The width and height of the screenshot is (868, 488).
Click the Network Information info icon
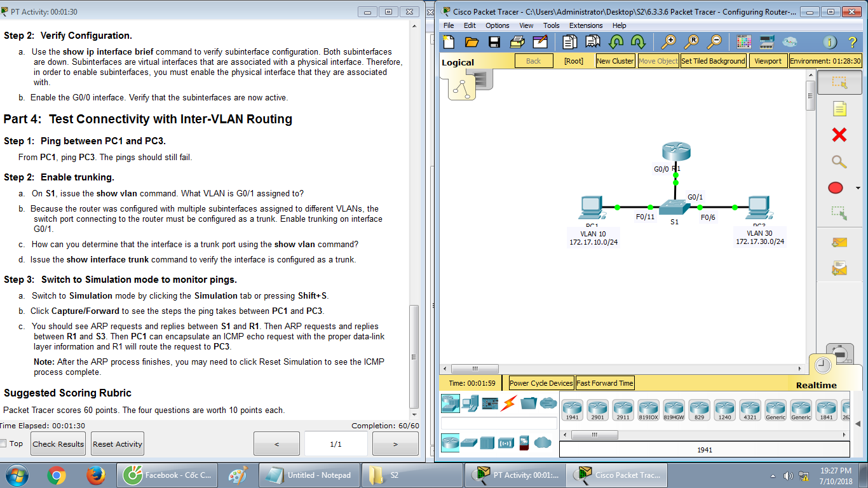click(830, 42)
